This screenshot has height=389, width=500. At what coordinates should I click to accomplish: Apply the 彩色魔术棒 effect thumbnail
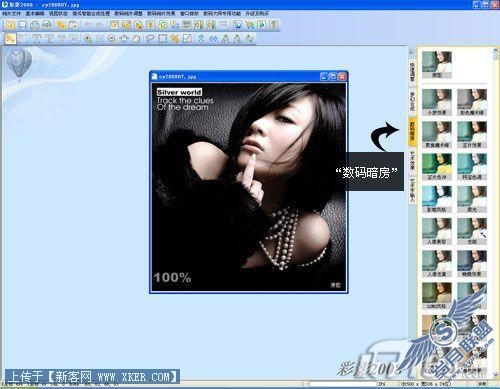472,102
